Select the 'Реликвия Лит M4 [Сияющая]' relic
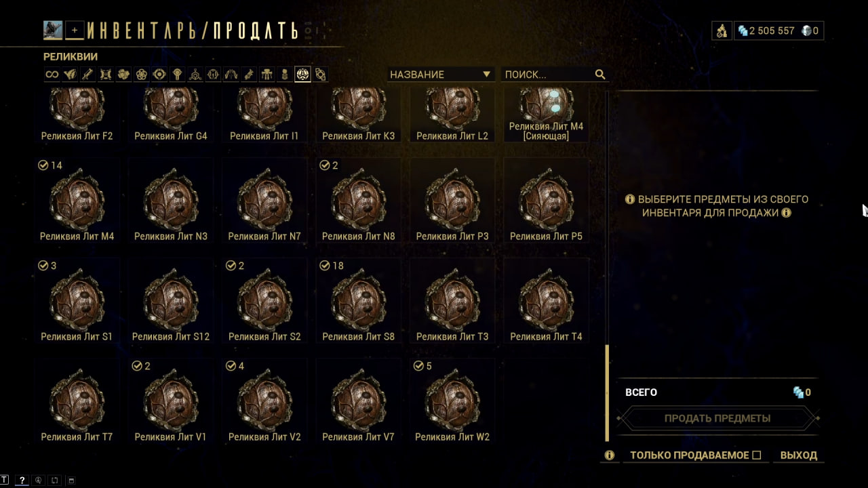Image resolution: width=868 pixels, height=488 pixels. 546,115
